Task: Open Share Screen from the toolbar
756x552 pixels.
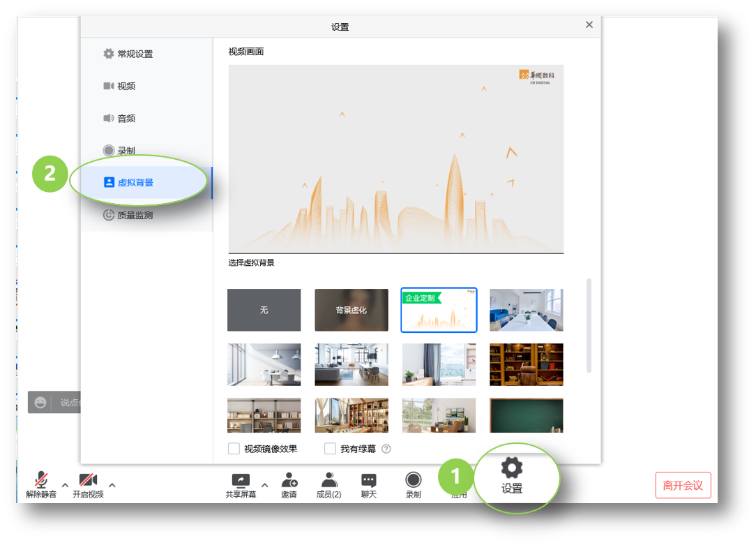Action: click(x=241, y=480)
